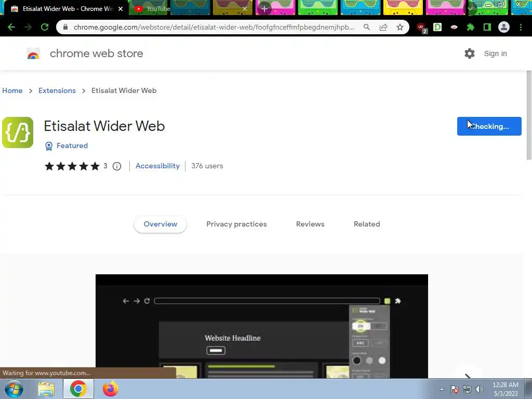Advance screenshot carousel with next arrow
532x399 pixels.
[468, 376]
